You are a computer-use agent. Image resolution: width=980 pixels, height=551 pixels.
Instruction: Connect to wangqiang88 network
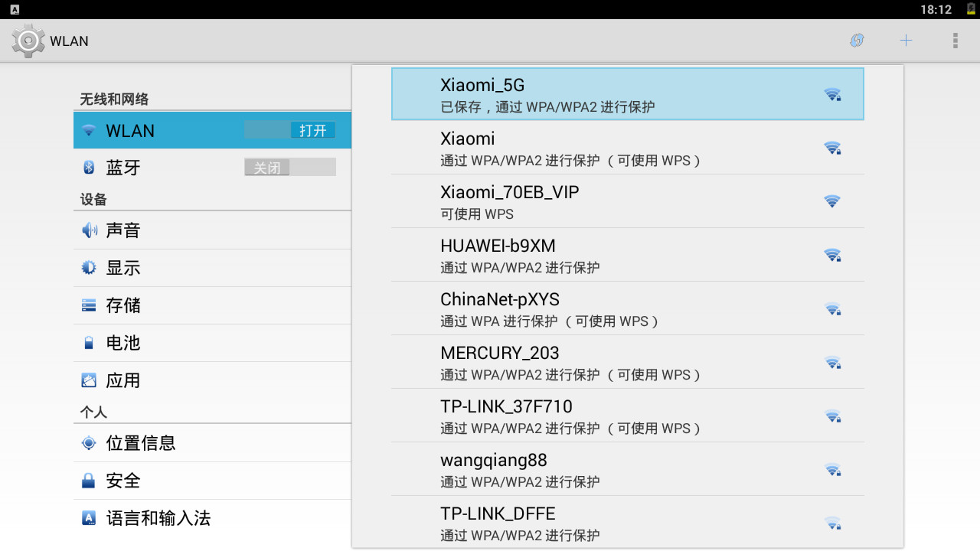tap(628, 469)
